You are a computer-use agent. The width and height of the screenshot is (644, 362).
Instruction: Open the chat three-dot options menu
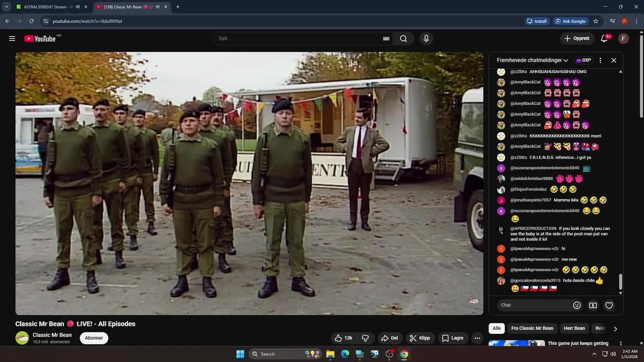tap(600, 60)
